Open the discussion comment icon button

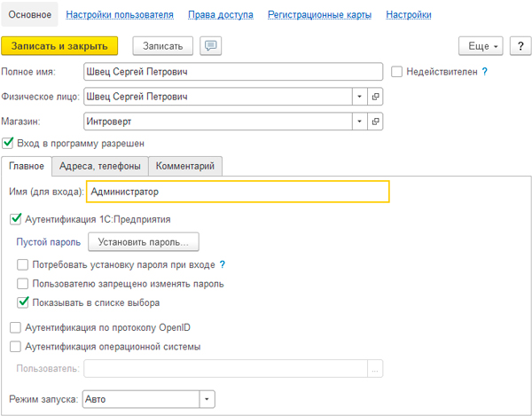[211, 46]
